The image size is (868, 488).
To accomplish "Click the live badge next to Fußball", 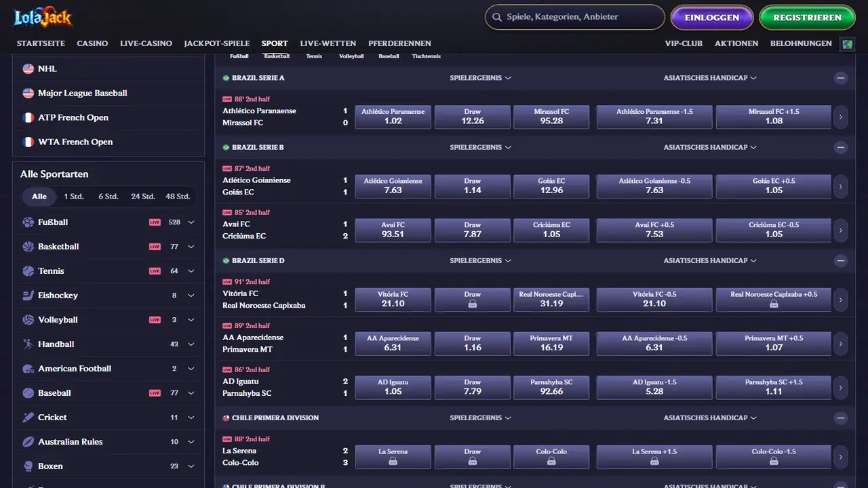I will [155, 222].
